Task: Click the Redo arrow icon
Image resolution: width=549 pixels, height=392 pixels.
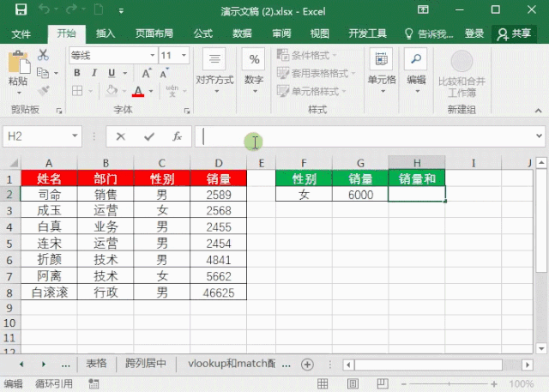Action: point(71,9)
